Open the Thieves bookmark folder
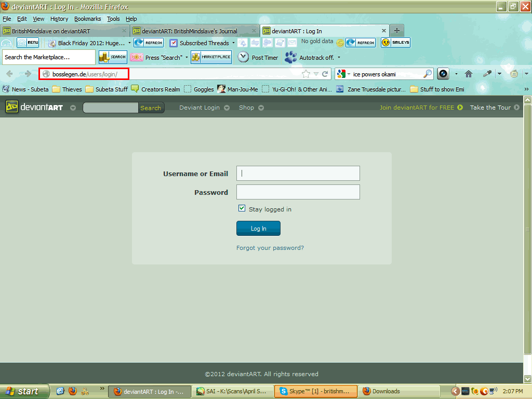532x399 pixels. (67, 89)
